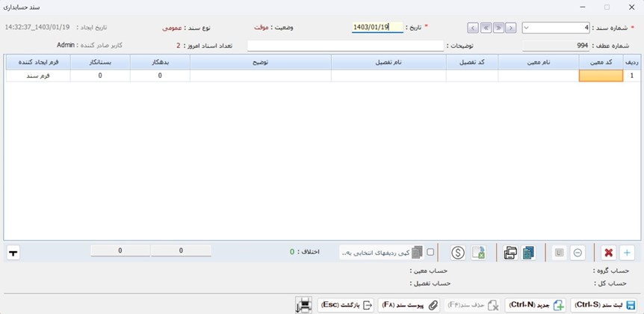Close the سند حسابداری window
The image size is (644, 314).
[x=632, y=7]
